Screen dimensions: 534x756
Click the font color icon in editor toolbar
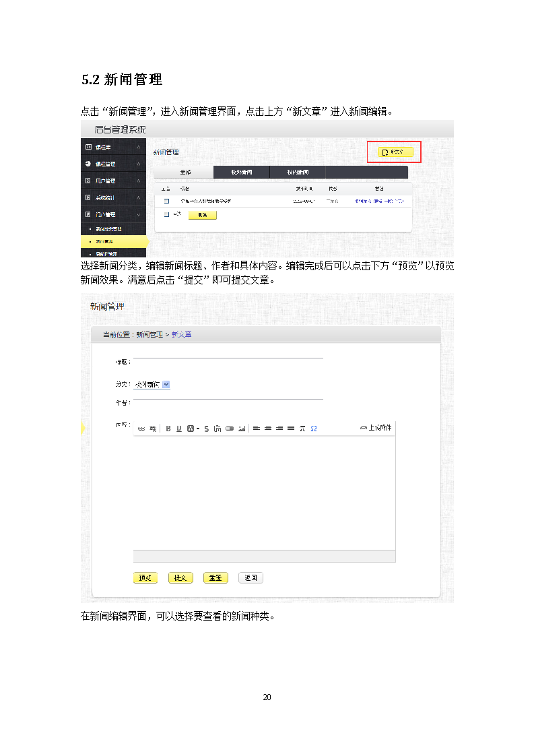191,429
